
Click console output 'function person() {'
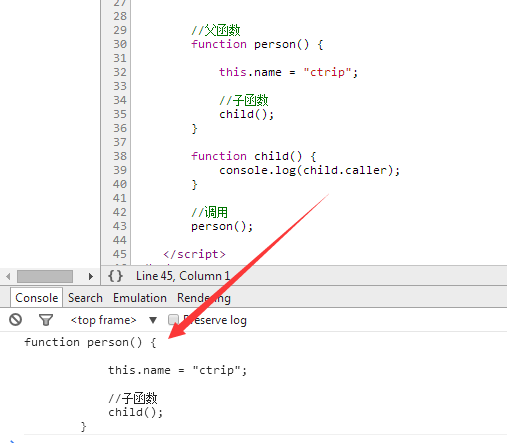(90, 342)
